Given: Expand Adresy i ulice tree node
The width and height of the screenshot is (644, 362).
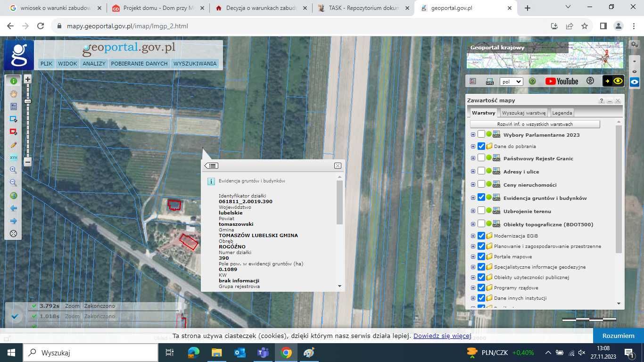Looking at the screenshot, I should click(x=473, y=172).
